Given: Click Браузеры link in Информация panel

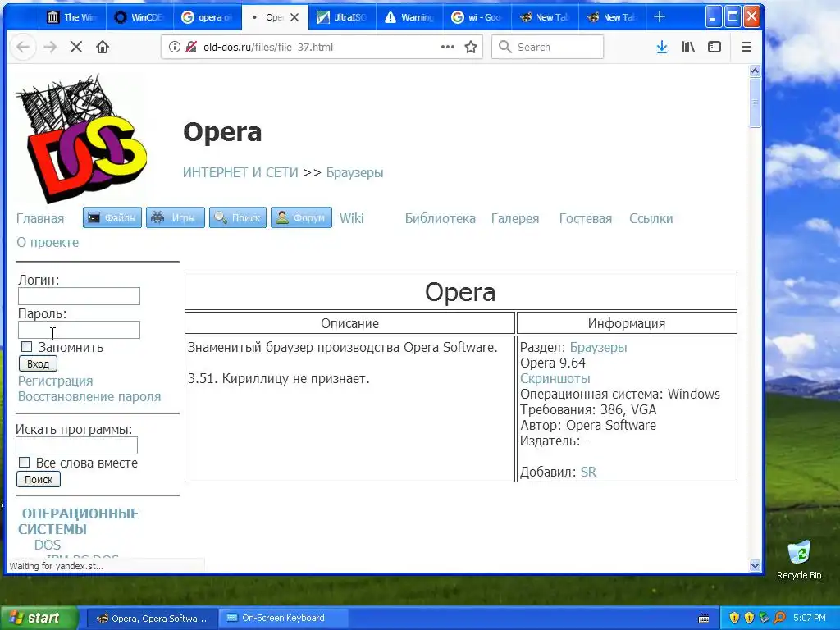Looking at the screenshot, I should point(598,347).
